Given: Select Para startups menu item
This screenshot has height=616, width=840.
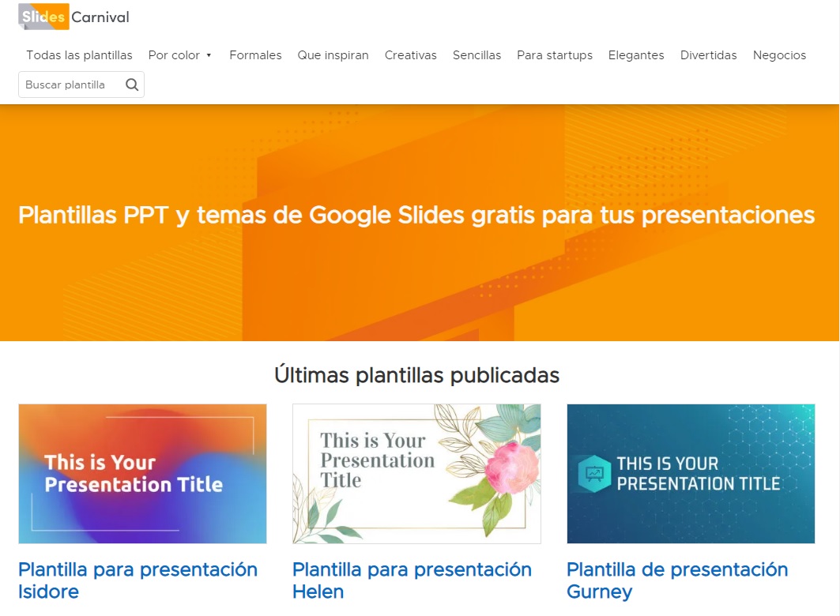Looking at the screenshot, I should [555, 55].
